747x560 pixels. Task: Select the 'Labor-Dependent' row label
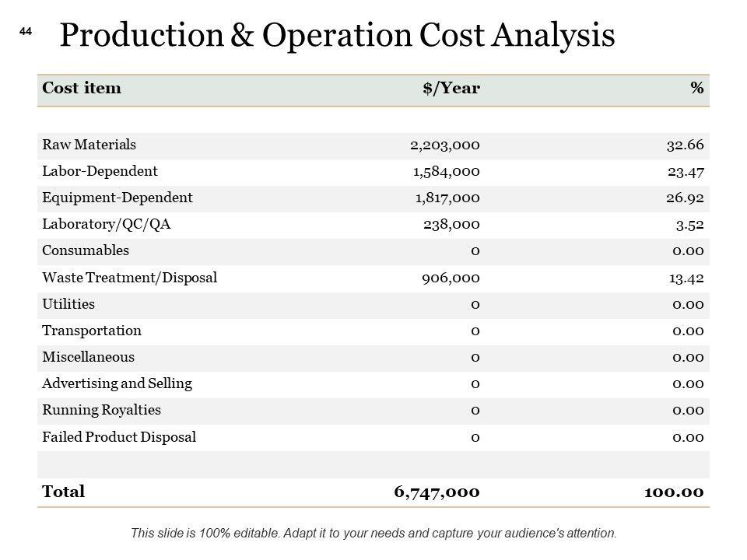pyautogui.click(x=100, y=170)
